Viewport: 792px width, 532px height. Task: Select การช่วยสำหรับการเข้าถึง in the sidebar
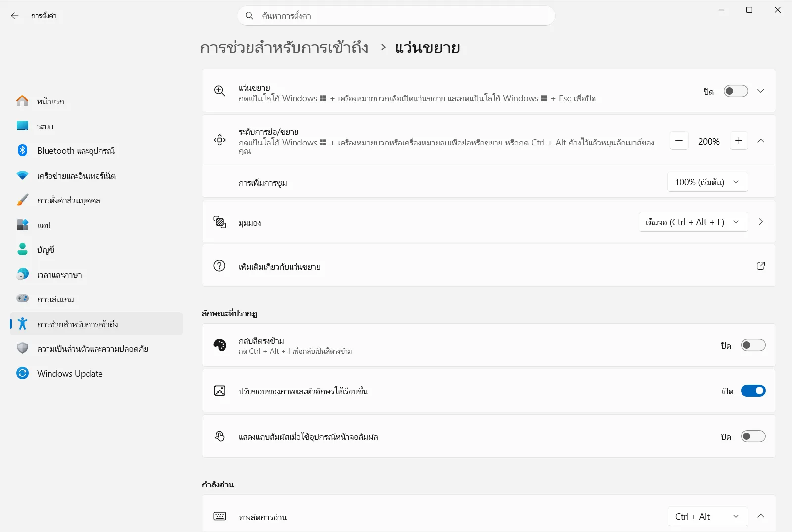click(96, 324)
